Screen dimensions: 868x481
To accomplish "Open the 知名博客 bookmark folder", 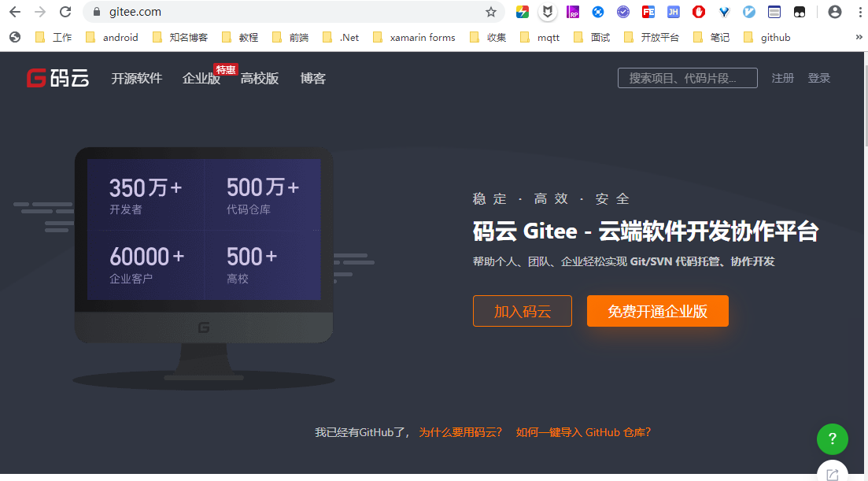I will [x=180, y=37].
